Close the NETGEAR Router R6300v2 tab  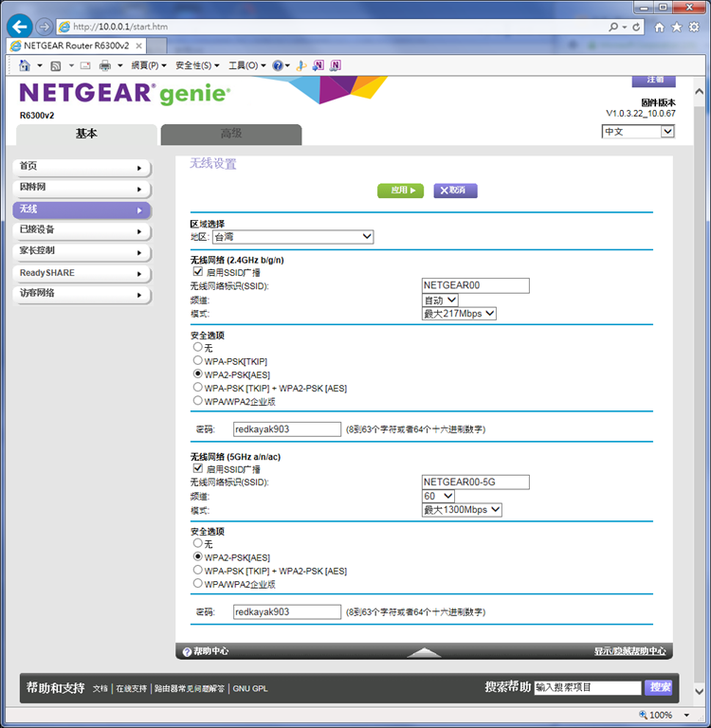(138, 45)
